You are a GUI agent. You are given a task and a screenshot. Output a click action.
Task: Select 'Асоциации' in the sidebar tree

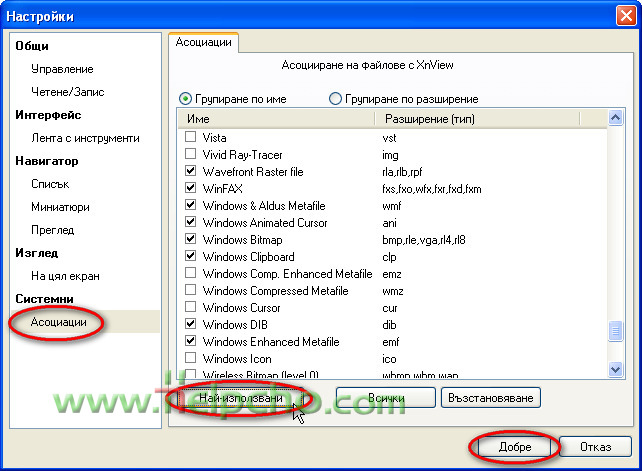[59, 322]
